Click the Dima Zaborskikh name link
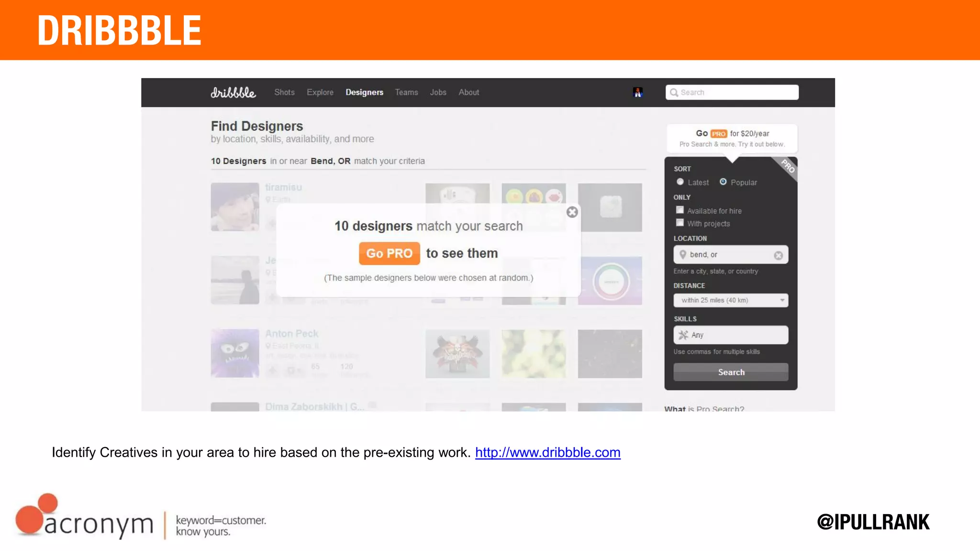Screen dimensions: 980x551 click(315, 406)
